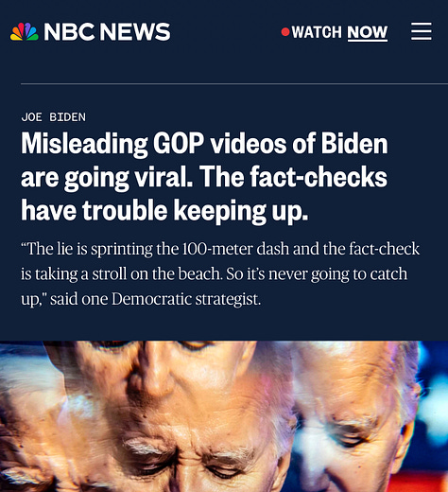Screen dimensions: 448x492
Task: Click headline line 'are going viral. The fact-checks'
Action: point(204,177)
